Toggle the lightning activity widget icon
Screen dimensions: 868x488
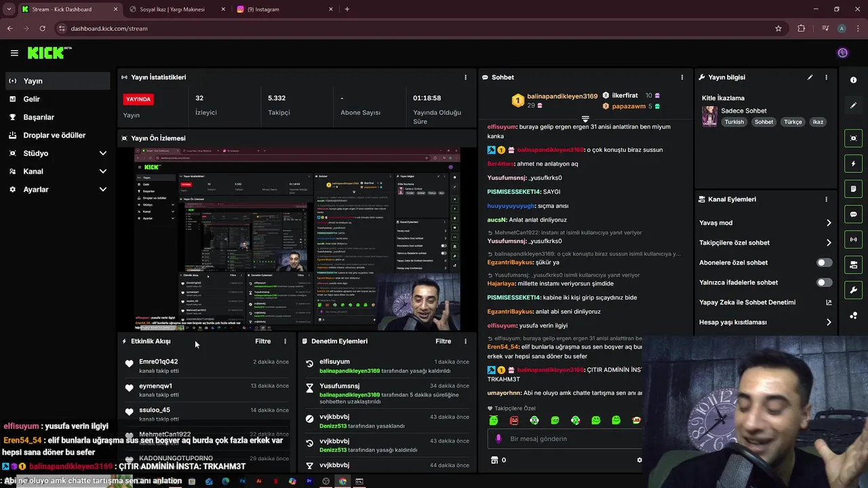853,163
